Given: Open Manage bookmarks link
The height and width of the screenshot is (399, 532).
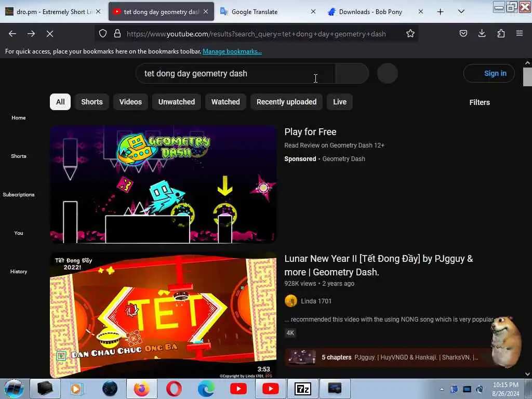Looking at the screenshot, I should point(232,51).
